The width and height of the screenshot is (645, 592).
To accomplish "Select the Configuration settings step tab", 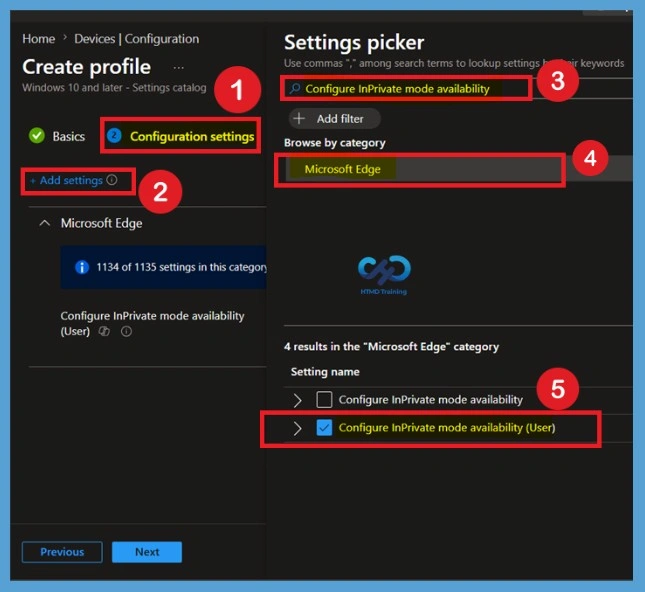I will pos(192,136).
